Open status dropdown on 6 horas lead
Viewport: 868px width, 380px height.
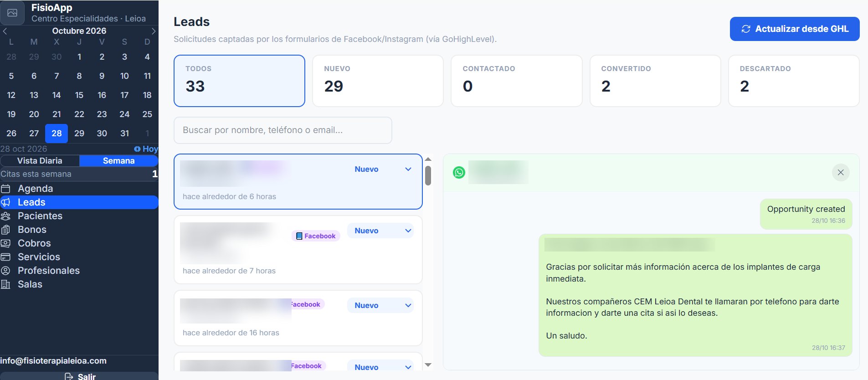click(x=381, y=169)
